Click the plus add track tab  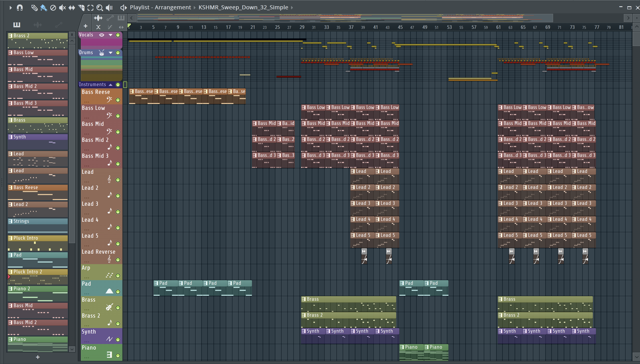(x=86, y=26)
